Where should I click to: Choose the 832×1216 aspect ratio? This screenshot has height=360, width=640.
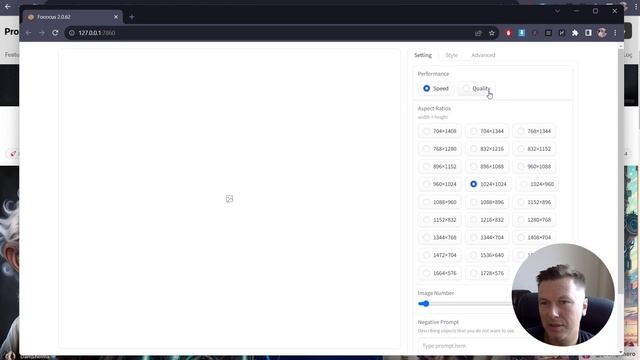487,149
